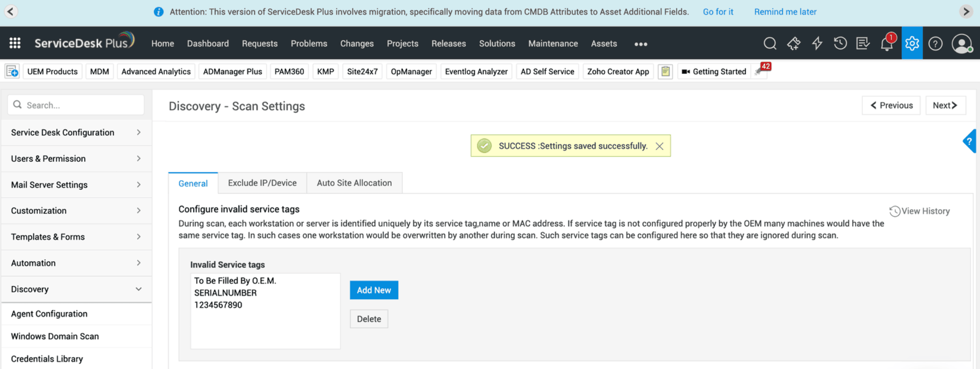Dismiss the success message banner
The width and height of the screenshot is (980, 369).
659,146
